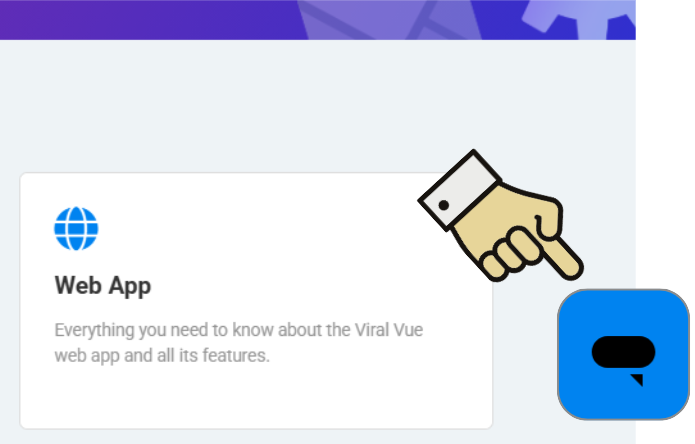Select the 'Everything you need to know' description

238,343
